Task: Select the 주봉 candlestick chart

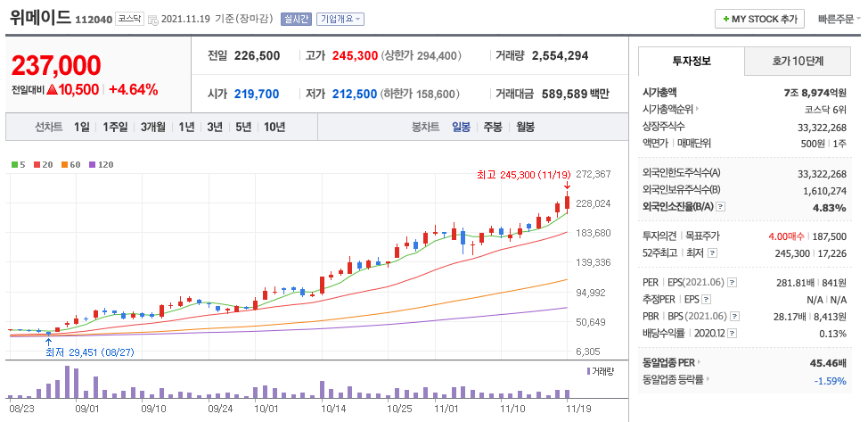Action: tap(493, 127)
